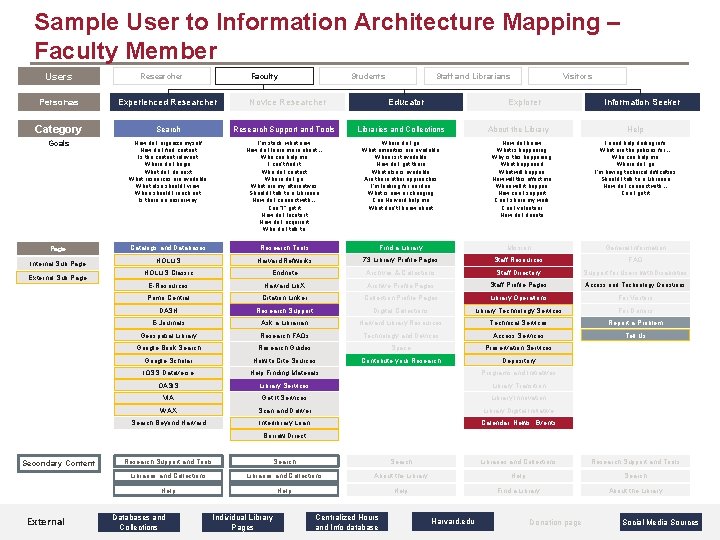Click the Information Seeker persona

coord(642,102)
